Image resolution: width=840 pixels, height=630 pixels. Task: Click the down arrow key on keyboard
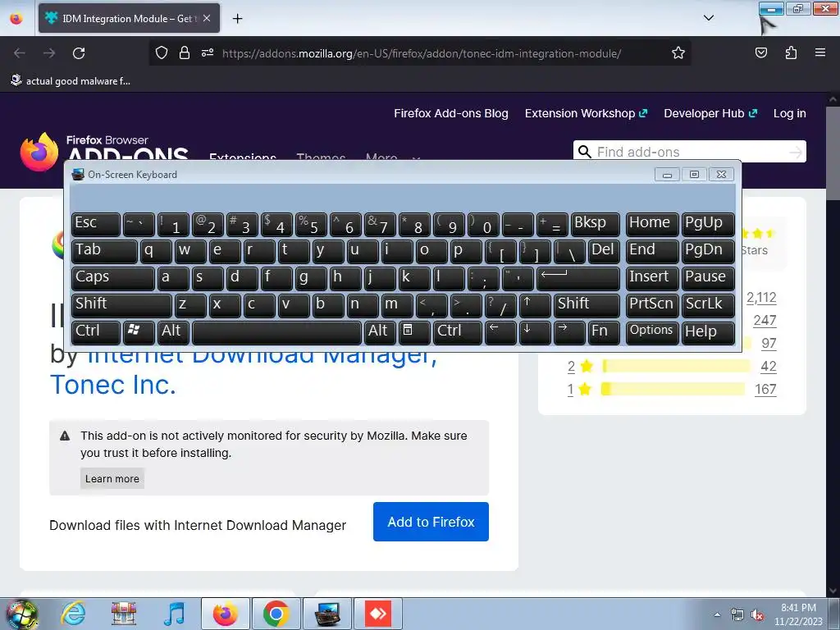(x=535, y=331)
